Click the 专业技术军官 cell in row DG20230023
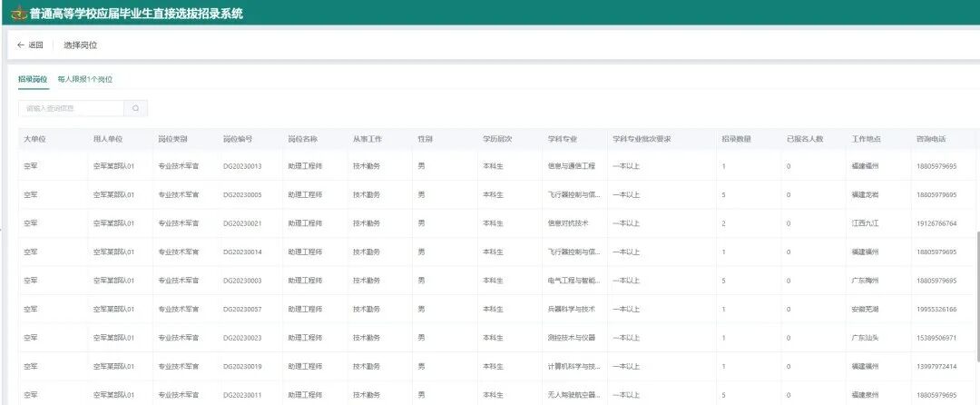This screenshot has width=980, height=405. pos(178,338)
